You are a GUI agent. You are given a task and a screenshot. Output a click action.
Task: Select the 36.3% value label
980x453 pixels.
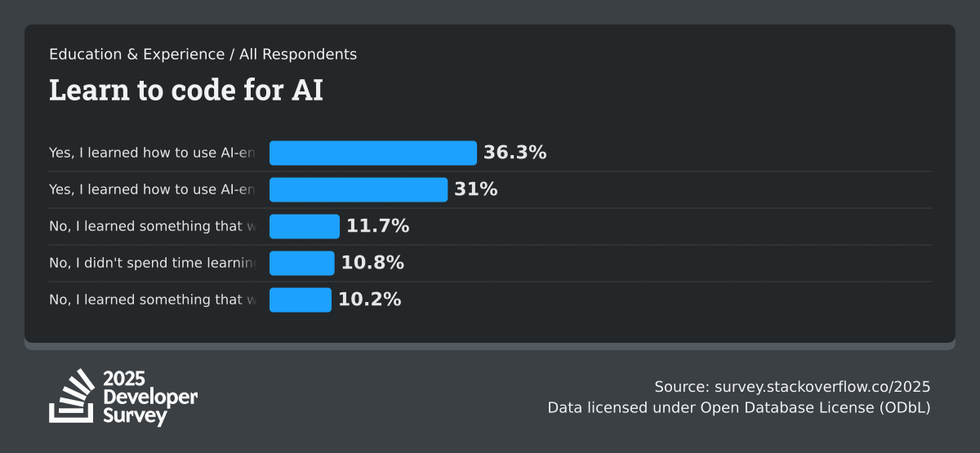click(514, 153)
